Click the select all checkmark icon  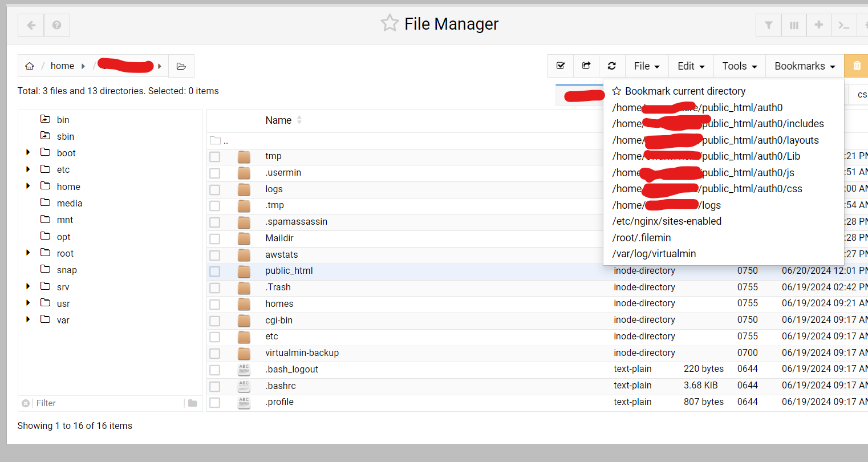561,66
